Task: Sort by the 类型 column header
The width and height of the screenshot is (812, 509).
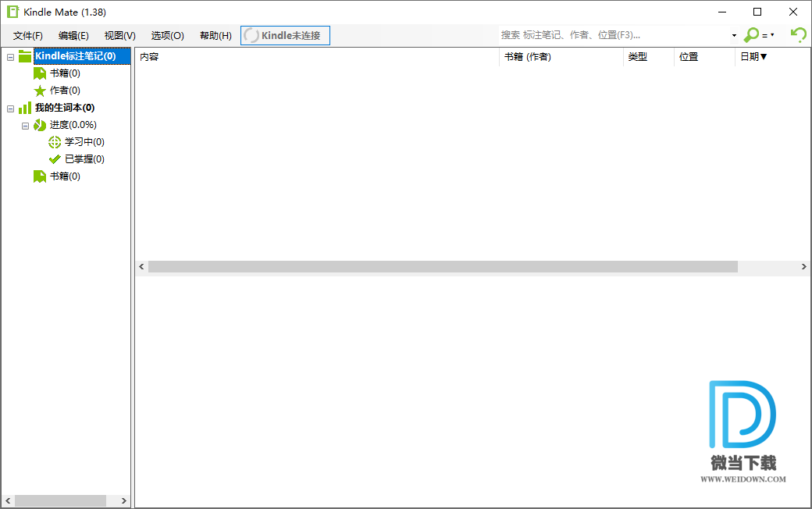Action: pos(649,57)
